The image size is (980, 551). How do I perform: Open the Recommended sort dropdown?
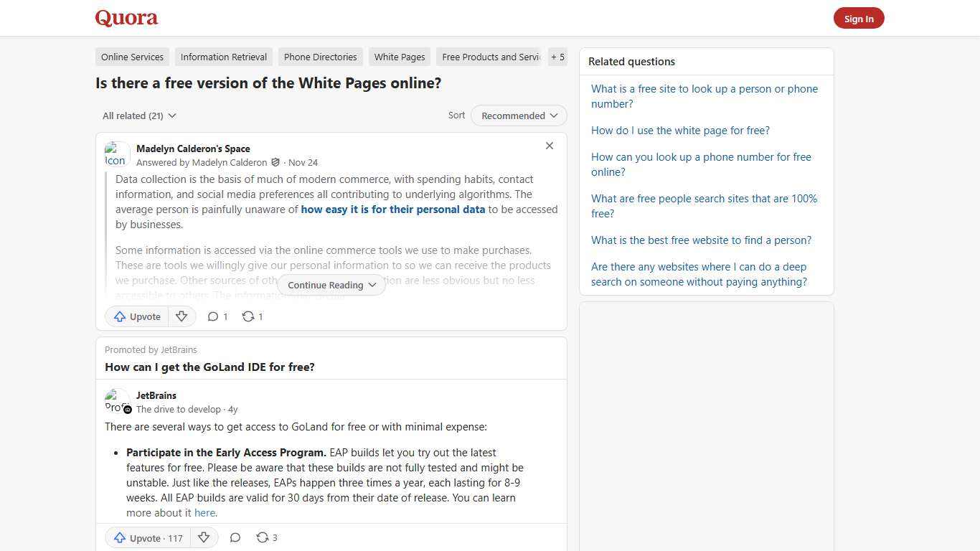tap(518, 116)
